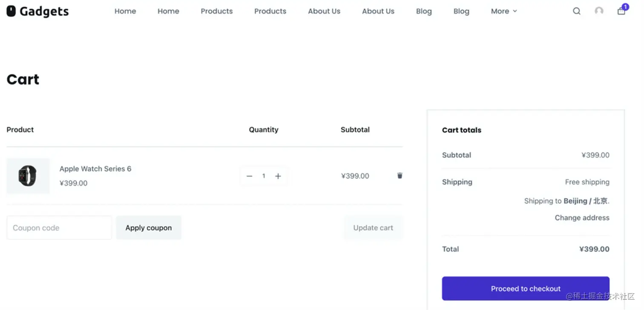Image resolution: width=644 pixels, height=310 pixels.
Task: Decrease quantity with the minus icon
Action: (x=250, y=176)
